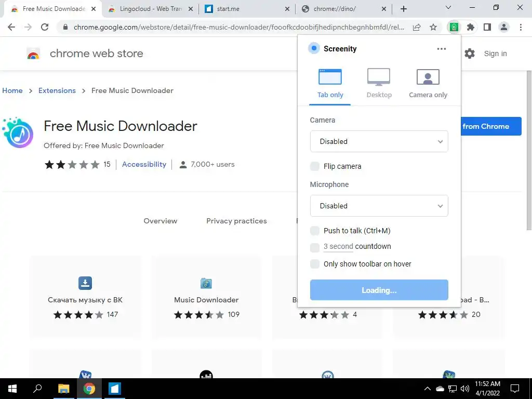Show hidden system tray icons
Screen dimensions: 532x399
click(x=428, y=389)
